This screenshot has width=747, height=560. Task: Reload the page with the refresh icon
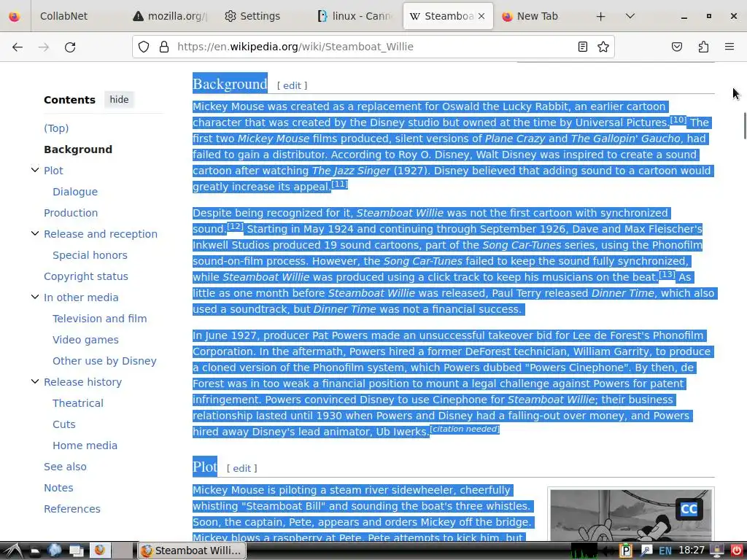(x=70, y=47)
